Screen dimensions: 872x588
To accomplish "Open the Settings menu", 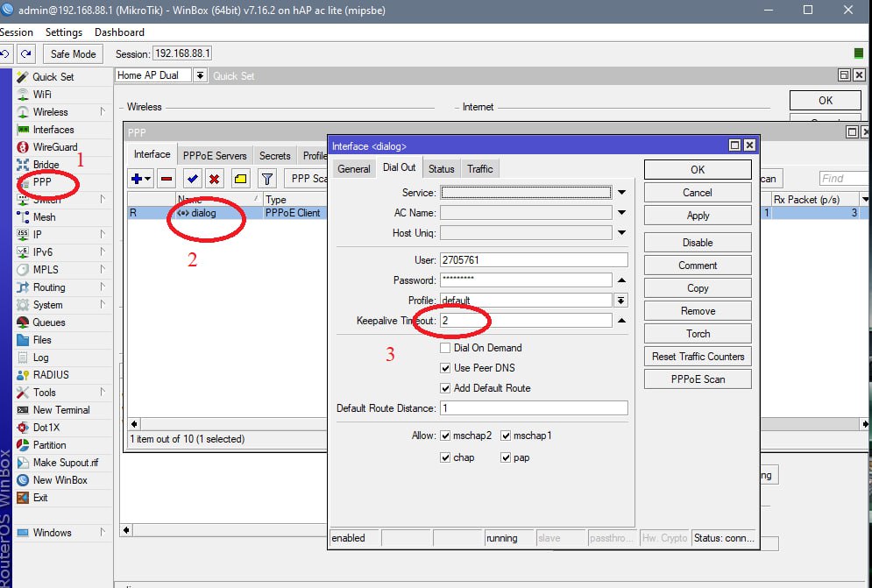I will tap(63, 32).
